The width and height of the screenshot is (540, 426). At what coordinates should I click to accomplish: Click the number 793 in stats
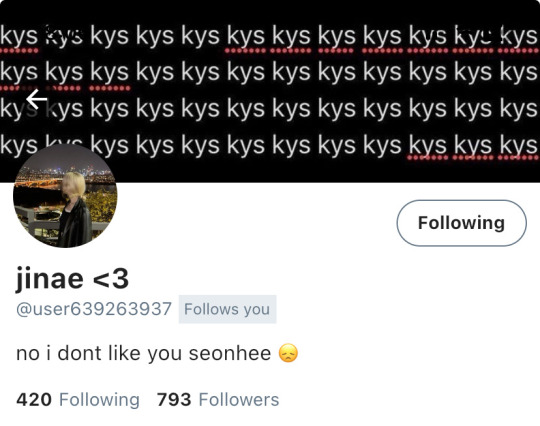tap(174, 400)
